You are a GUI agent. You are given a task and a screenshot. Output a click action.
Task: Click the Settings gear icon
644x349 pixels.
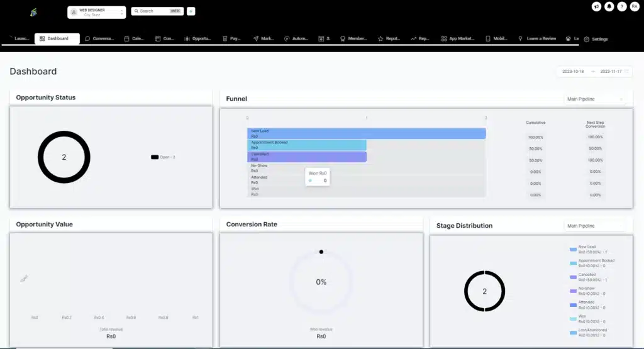(x=587, y=39)
